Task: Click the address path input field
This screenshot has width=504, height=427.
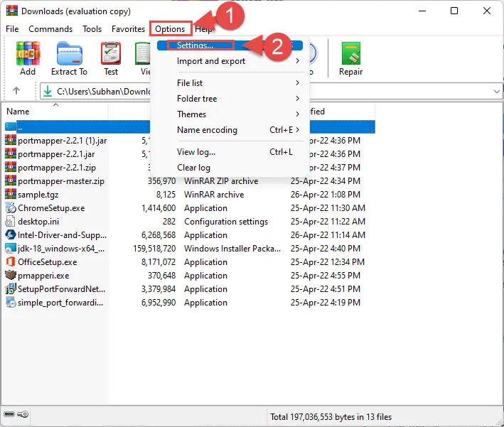Action: (271, 91)
